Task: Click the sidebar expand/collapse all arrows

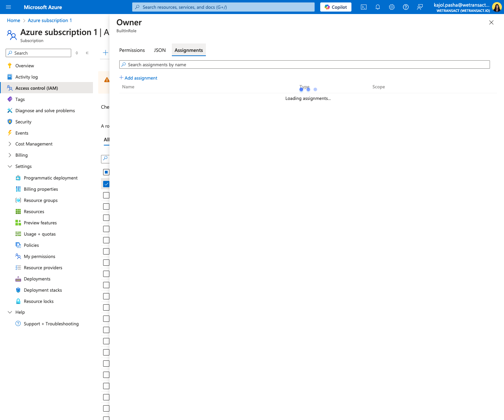Action: [77, 53]
